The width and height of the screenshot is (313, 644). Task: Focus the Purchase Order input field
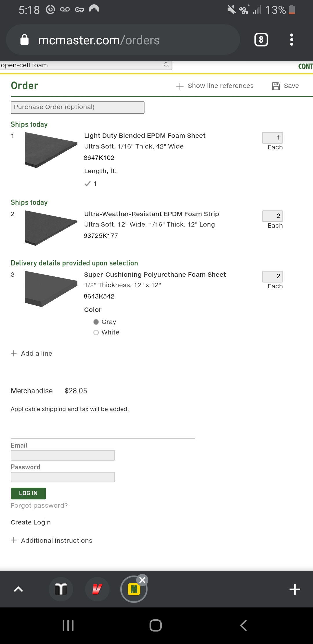[77, 107]
